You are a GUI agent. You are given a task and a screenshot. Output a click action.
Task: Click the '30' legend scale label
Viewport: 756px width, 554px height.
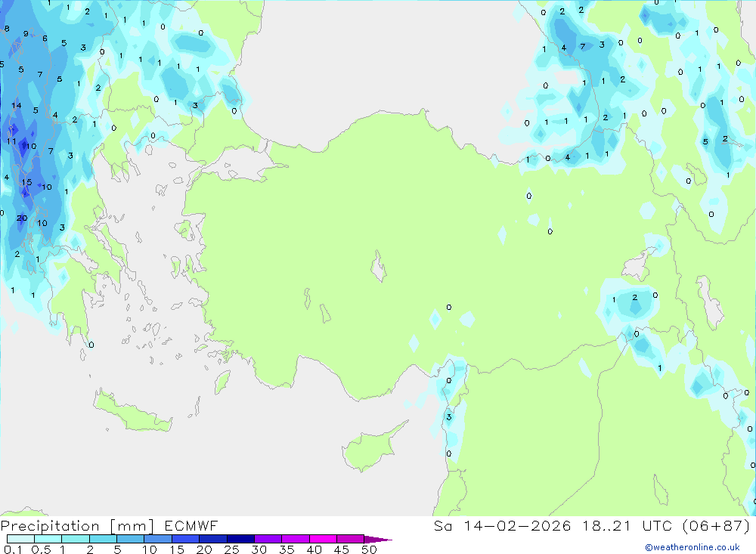point(259,549)
